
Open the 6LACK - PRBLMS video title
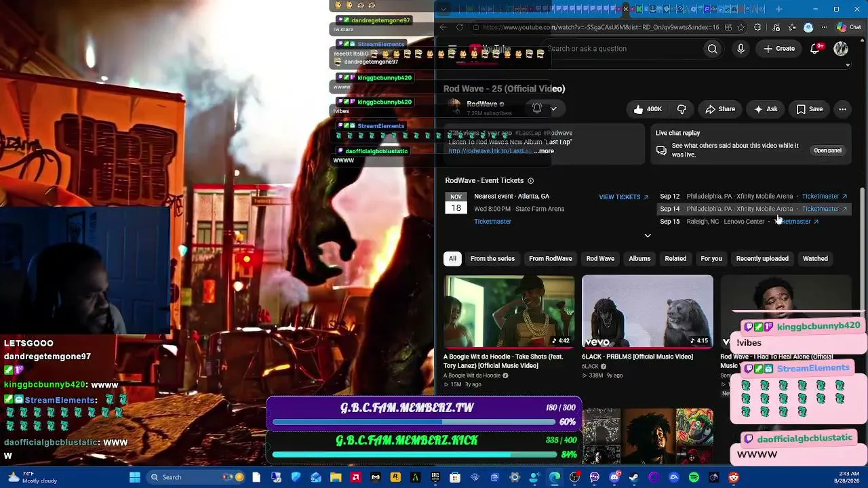[x=637, y=357]
